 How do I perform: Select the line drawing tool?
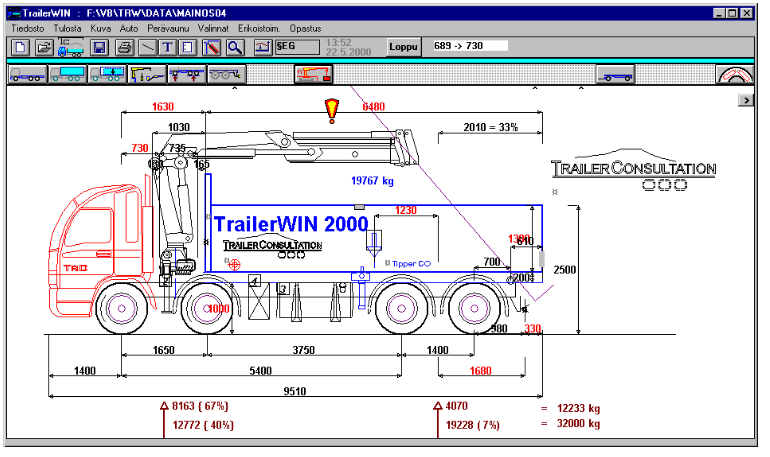click(147, 47)
